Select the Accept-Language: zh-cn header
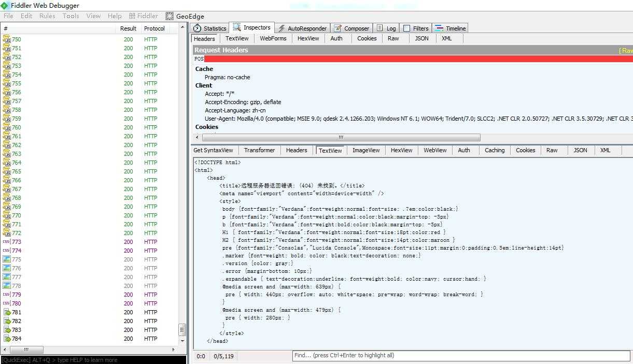 (235, 110)
